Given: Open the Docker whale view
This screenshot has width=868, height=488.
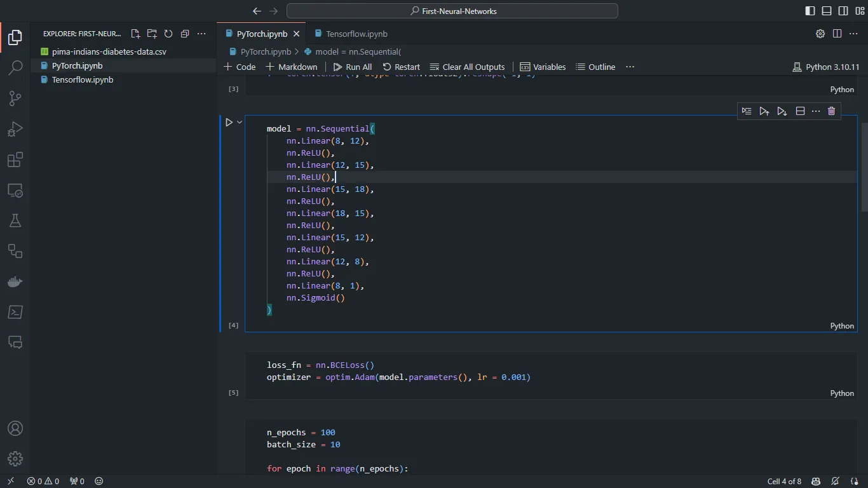Looking at the screenshot, I should [x=15, y=281].
